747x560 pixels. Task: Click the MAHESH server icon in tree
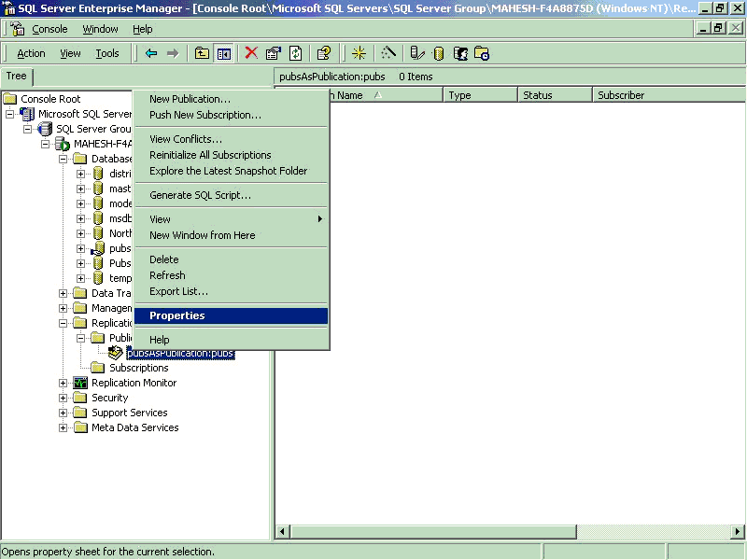63,144
